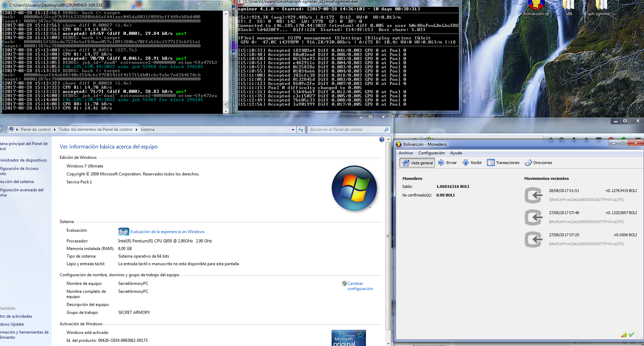Open Configuración avanzada del sistema link
The width and height of the screenshot is (644, 346).
click(22, 192)
